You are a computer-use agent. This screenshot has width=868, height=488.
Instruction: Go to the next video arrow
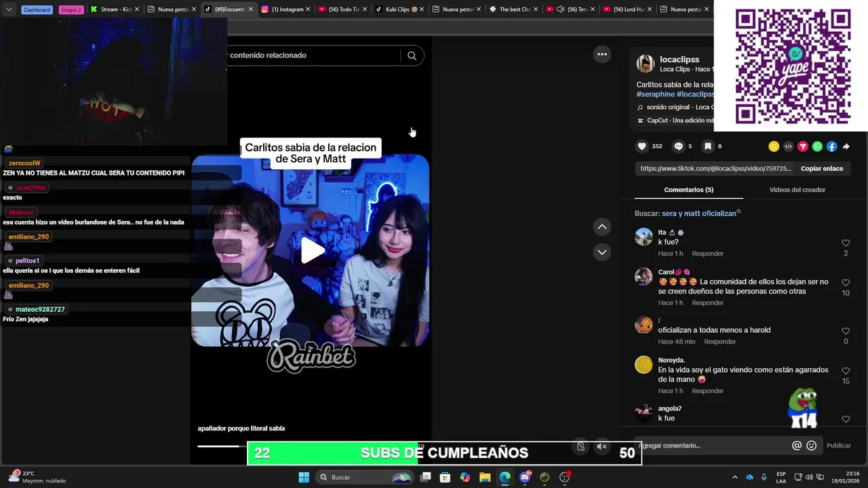point(602,252)
